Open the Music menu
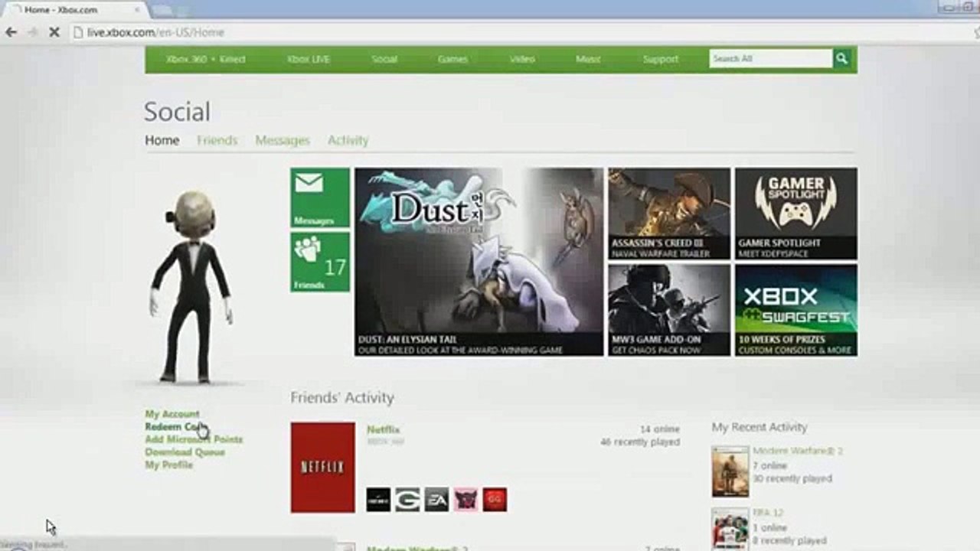The height and width of the screenshot is (551, 980). [x=588, y=59]
